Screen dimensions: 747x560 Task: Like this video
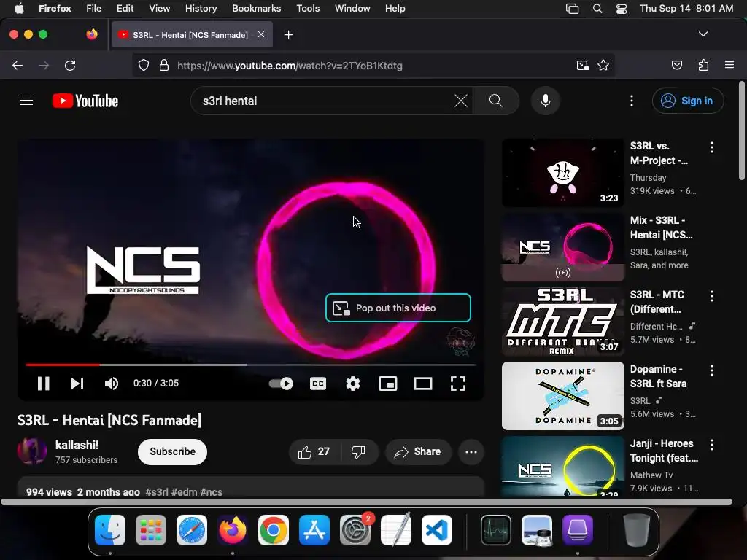314,452
